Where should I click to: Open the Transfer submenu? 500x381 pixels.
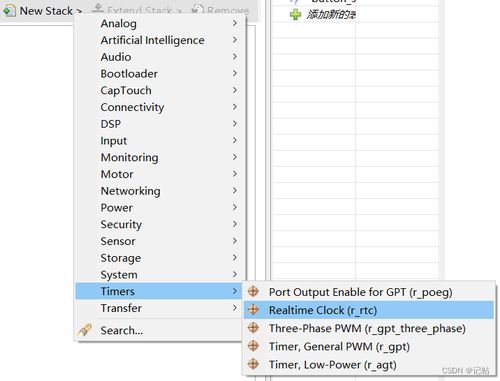tap(160, 308)
